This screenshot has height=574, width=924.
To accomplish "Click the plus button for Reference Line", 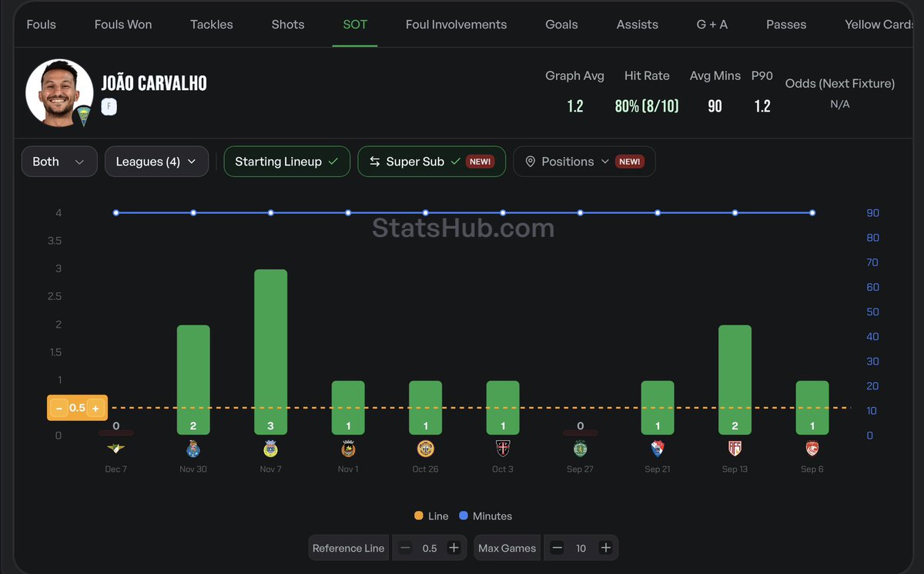I will pos(454,548).
